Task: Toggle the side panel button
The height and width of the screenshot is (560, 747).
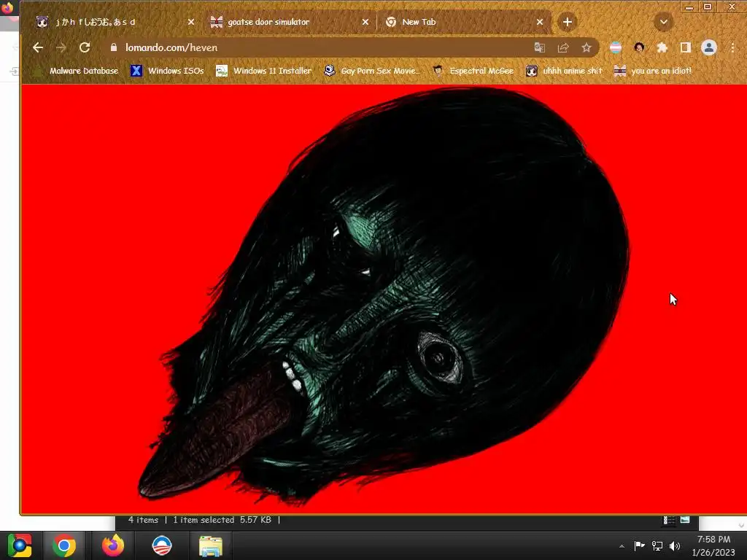Action: (x=686, y=47)
